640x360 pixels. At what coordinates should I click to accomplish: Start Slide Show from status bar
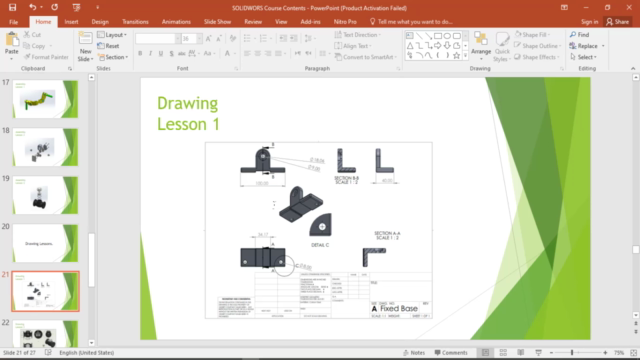pos(538,352)
